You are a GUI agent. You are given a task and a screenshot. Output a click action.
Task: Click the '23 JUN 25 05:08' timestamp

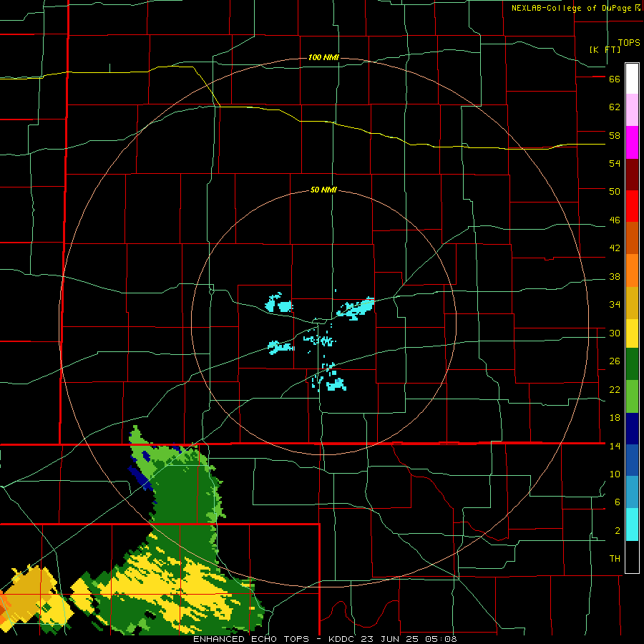pos(409,639)
